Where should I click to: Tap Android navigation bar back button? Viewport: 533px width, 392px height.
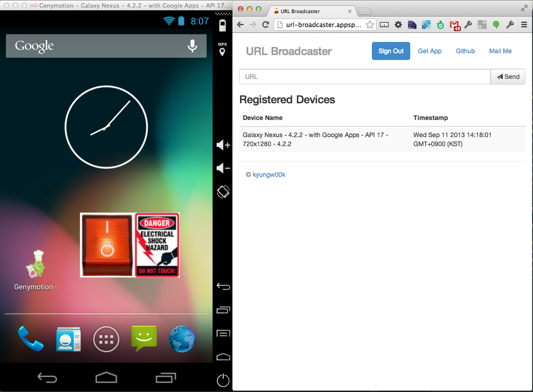coord(47,378)
